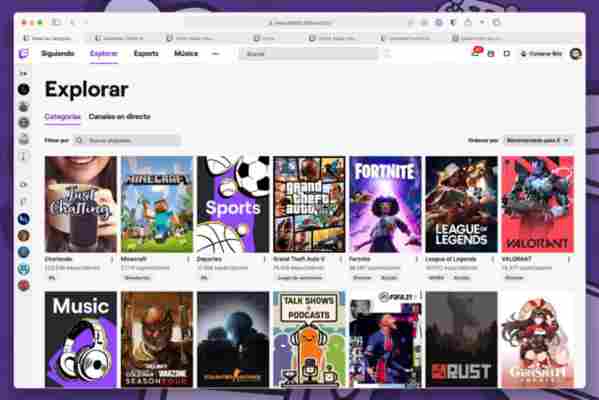Open the Prime loot crown icon
599x400 pixels.
click(x=491, y=54)
